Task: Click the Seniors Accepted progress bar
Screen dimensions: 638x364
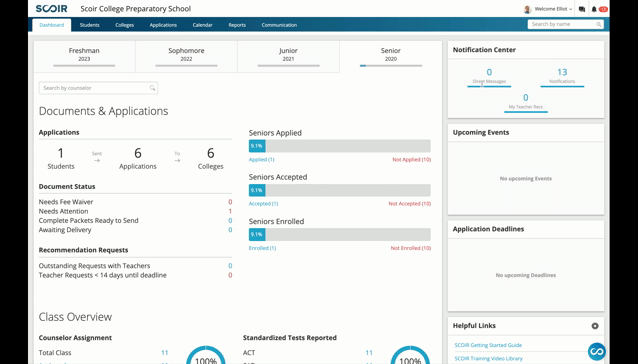Action: tap(340, 190)
